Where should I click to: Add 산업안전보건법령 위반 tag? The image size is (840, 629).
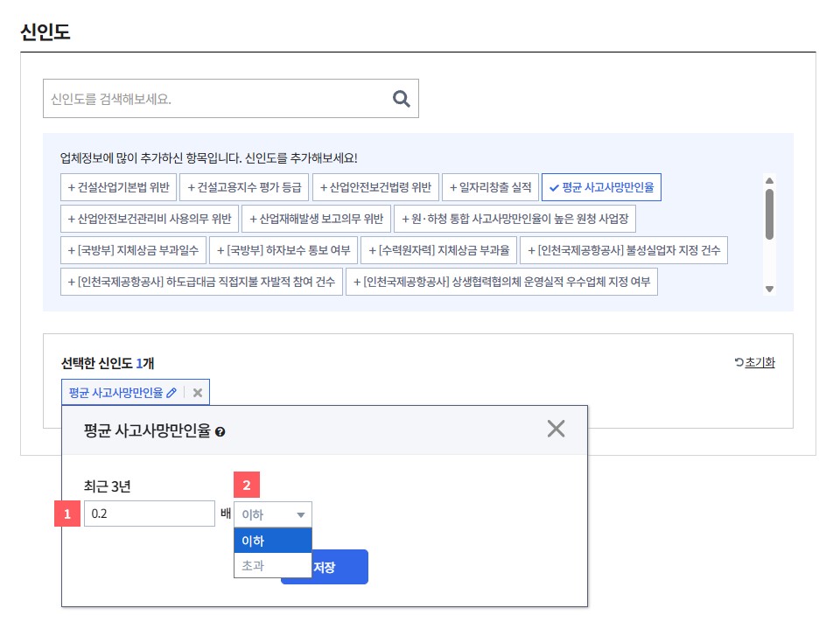[375, 187]
